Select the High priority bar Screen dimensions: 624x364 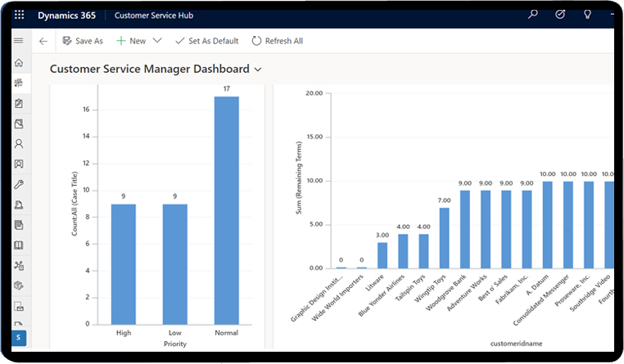click(x=124, y=264)
